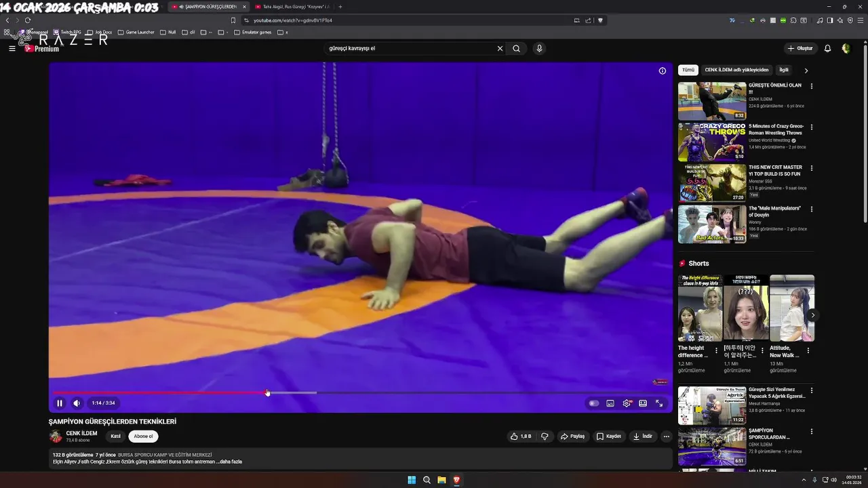The height and width of the screenshot is (488, 868).
Task: Open options for Male Manipulators video
Action: (812, 209)
